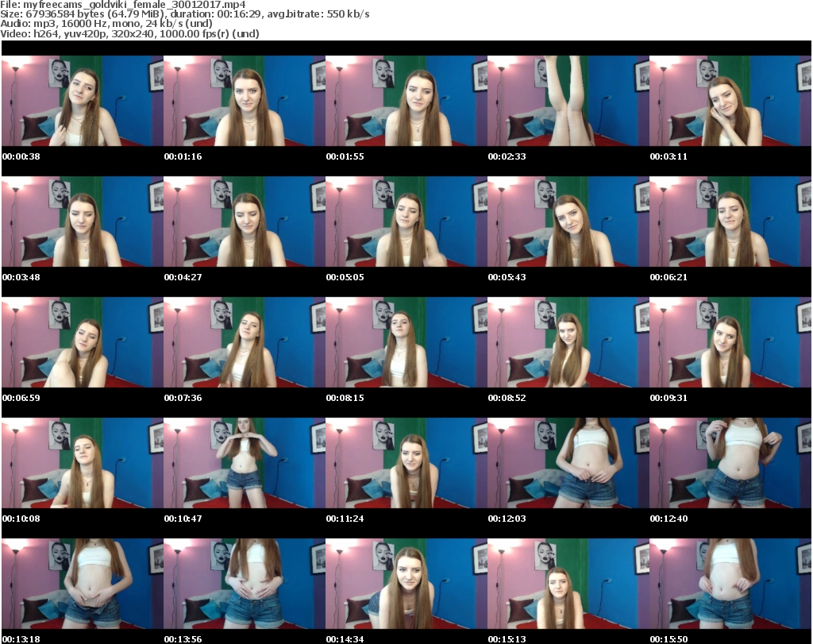This screenshot has width=813, height=644.
Task: Click the 00:13:56 timestamp label
Action: click(x=183, y=639)
